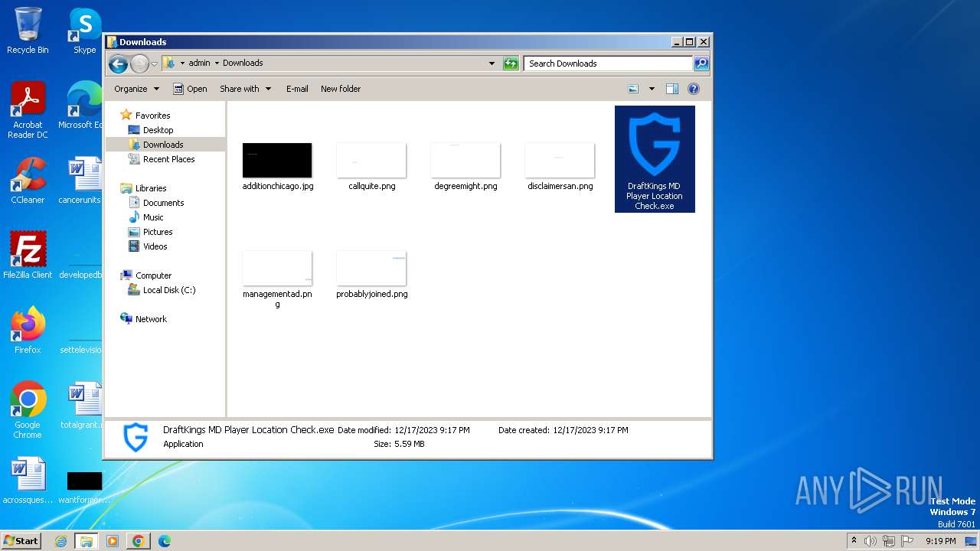Select callquite.png file

click(x=371, y=167)
